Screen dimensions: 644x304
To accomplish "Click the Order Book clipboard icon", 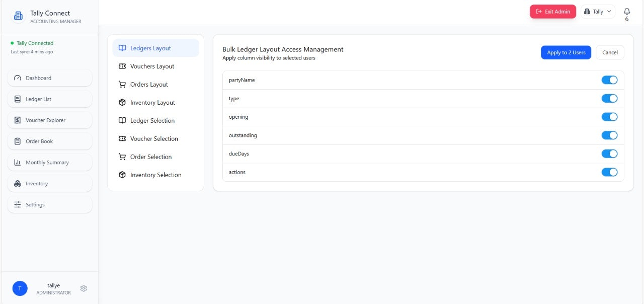I will tap(18, 141).
